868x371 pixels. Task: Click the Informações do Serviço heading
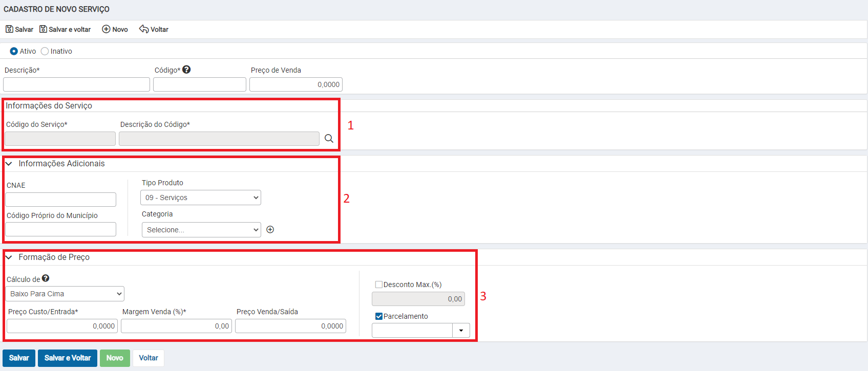coord(49,105)
